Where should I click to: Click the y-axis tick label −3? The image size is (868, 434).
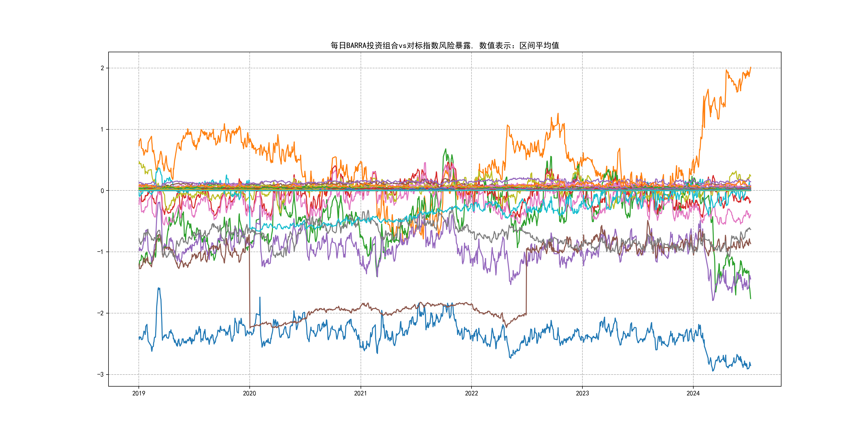click(x=100, y=375)
